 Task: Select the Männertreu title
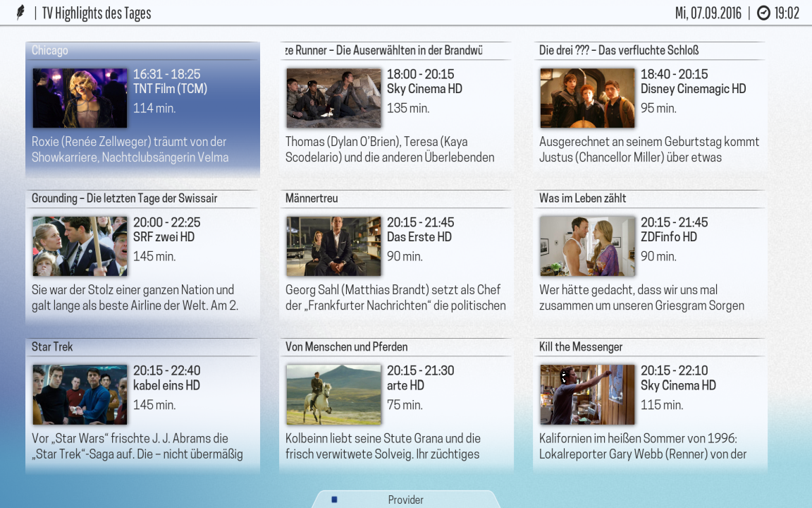point(312,198)
